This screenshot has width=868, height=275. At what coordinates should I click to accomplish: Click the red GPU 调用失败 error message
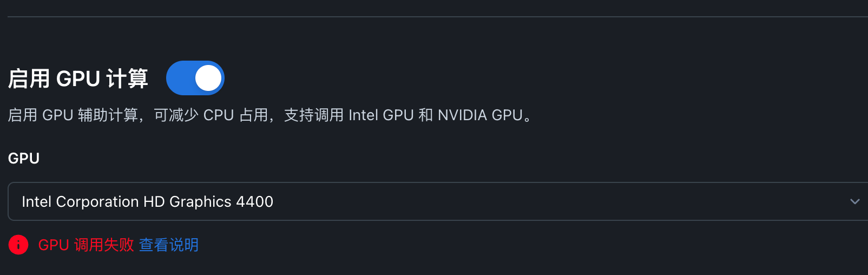86,245
